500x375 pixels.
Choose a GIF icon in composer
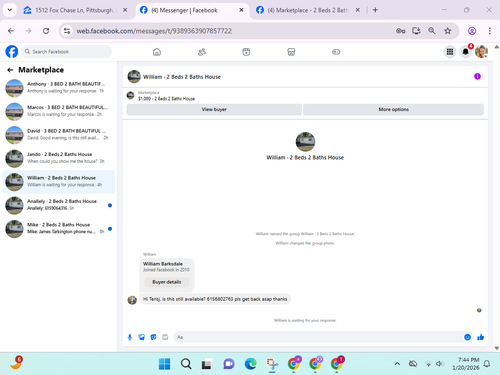point(165,337)
